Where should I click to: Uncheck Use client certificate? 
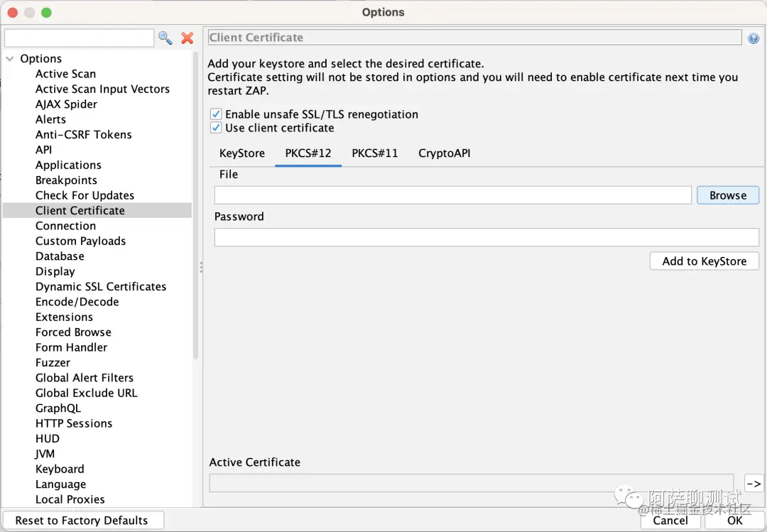point(216,128)
